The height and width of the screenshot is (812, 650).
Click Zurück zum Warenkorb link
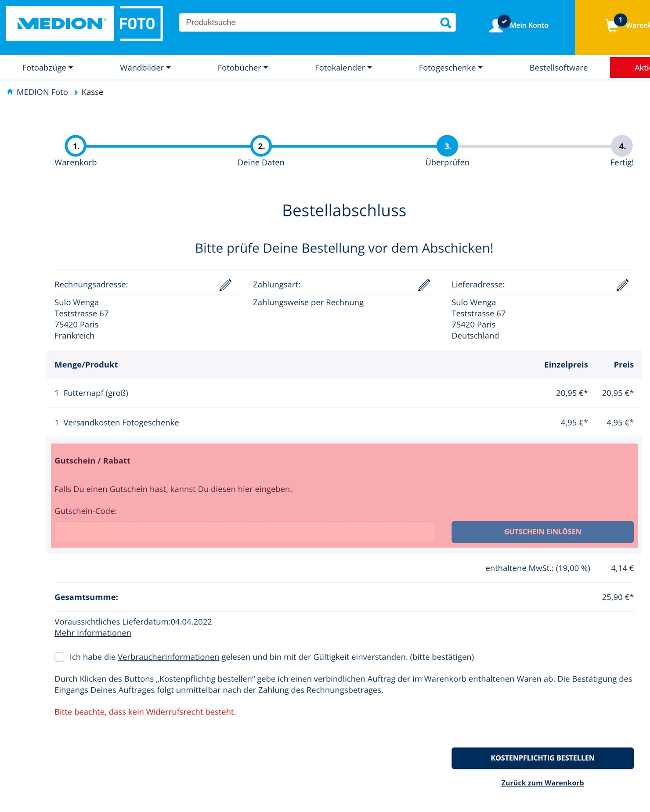(x=542, y=783)
